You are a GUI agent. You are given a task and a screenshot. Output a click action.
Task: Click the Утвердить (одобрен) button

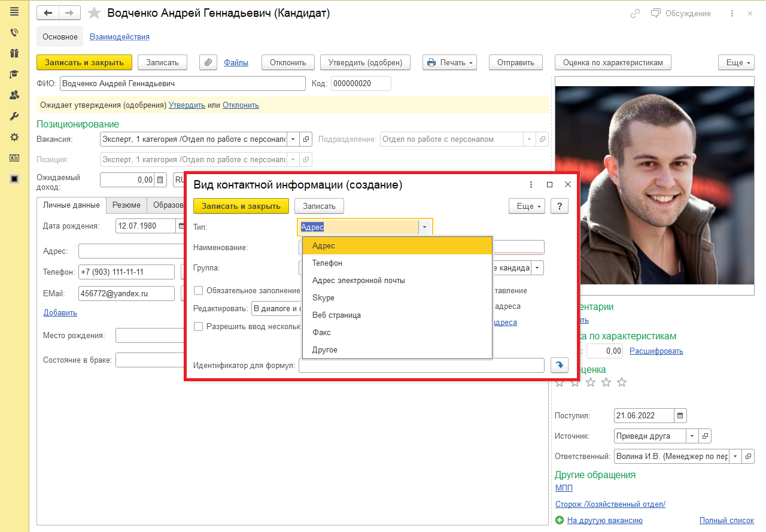(x=365, y=62)
